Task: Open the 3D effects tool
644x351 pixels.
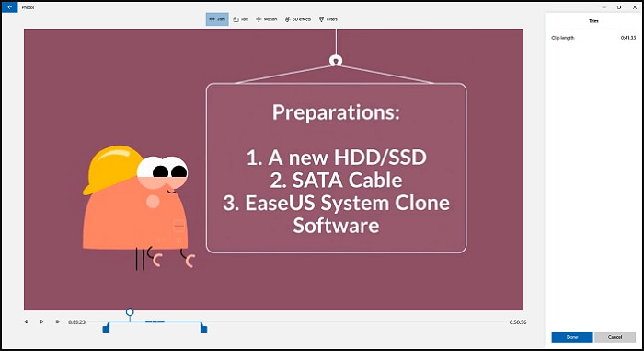Action: click(x=298, y=19)
